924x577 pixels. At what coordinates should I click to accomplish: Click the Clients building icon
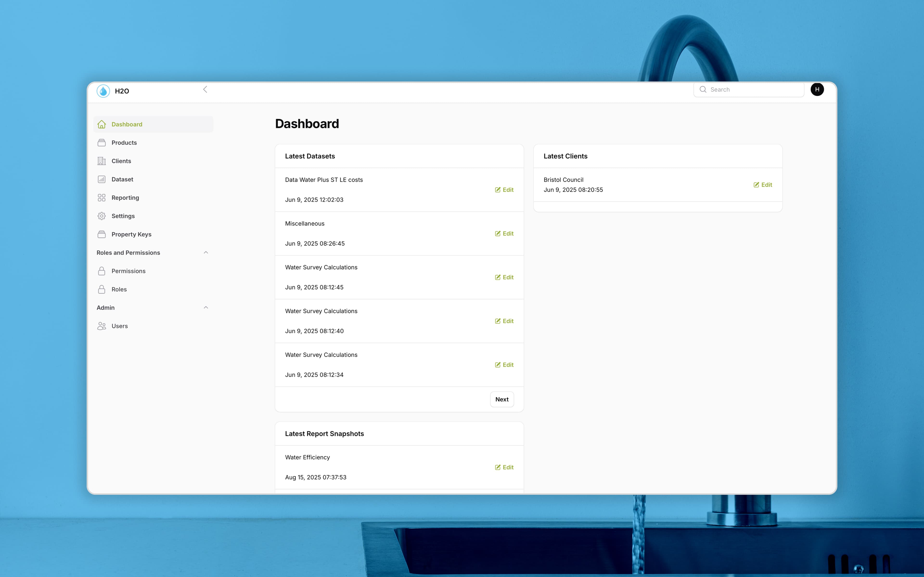tap(102, 161)
